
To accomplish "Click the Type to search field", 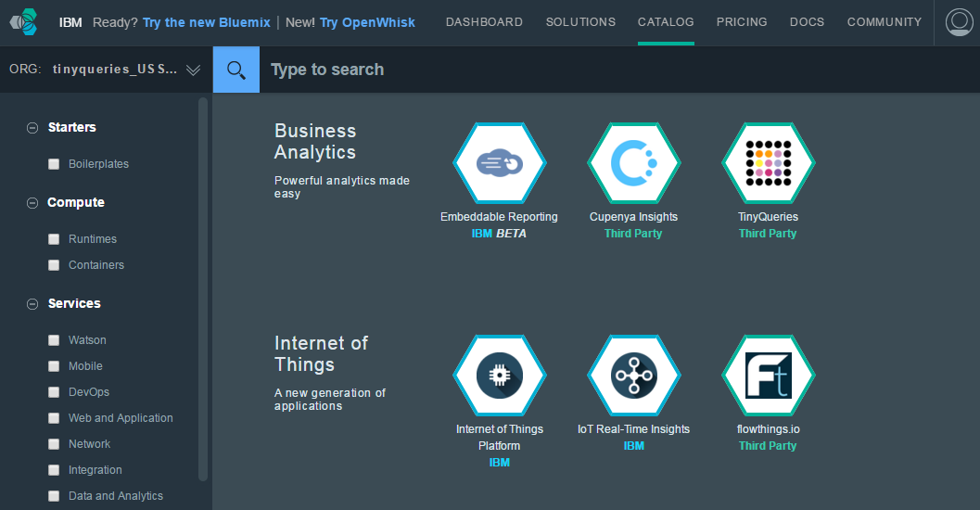I will point(619,70).
